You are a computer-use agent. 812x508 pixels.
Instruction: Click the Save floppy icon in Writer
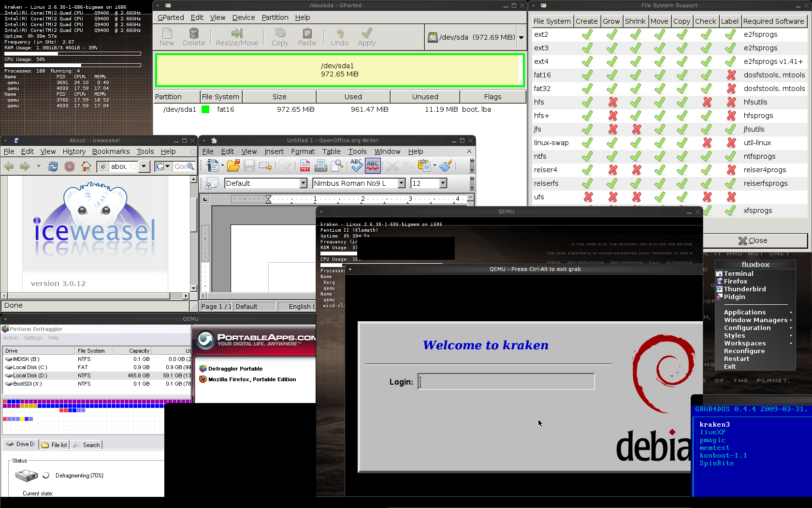pos(249,165)
